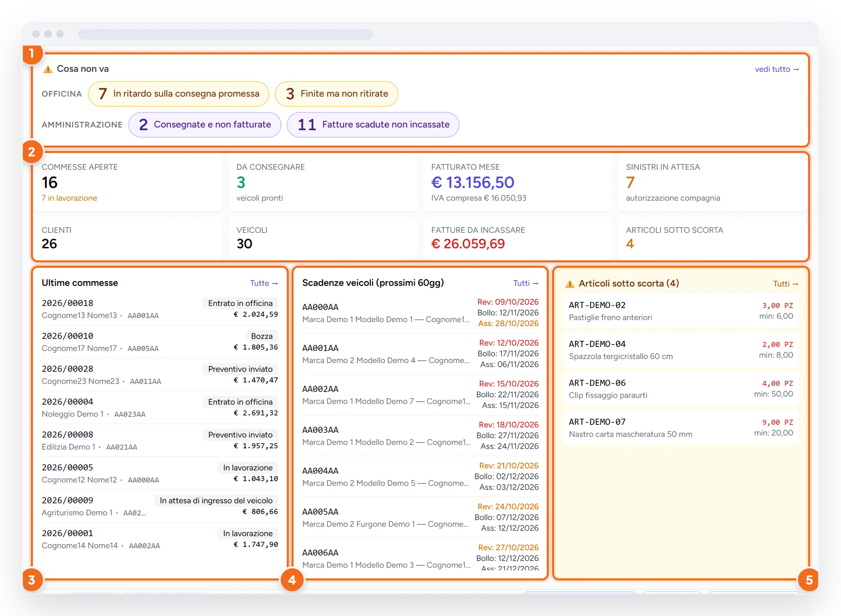Click the browser address bar
Viewport: 841px width, 616px height.
tap(225, 34)
